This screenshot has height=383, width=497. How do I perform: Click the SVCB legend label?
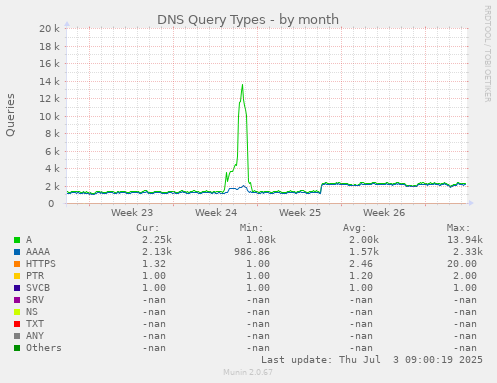(38, 288)
